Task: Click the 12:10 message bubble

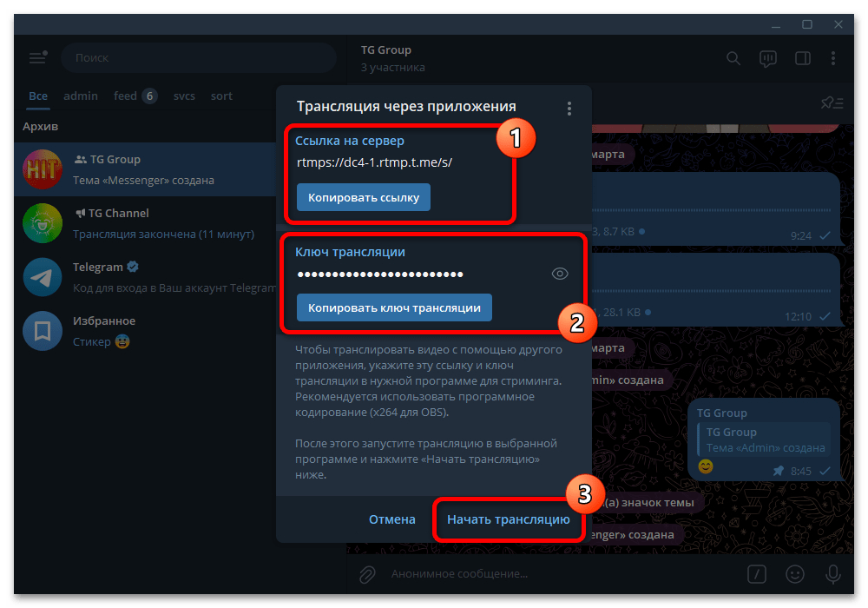Action: [x=715, y=290]
